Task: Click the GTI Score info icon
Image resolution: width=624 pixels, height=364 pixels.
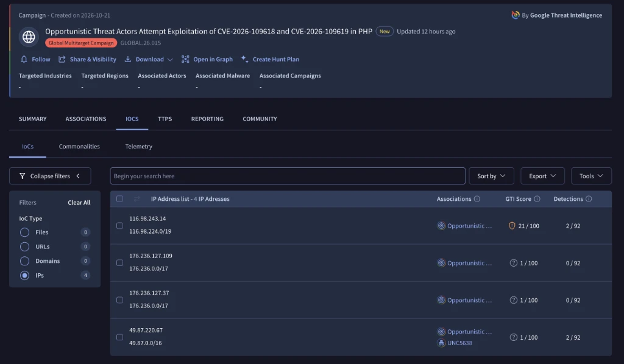Action: (x=537, y=198)
